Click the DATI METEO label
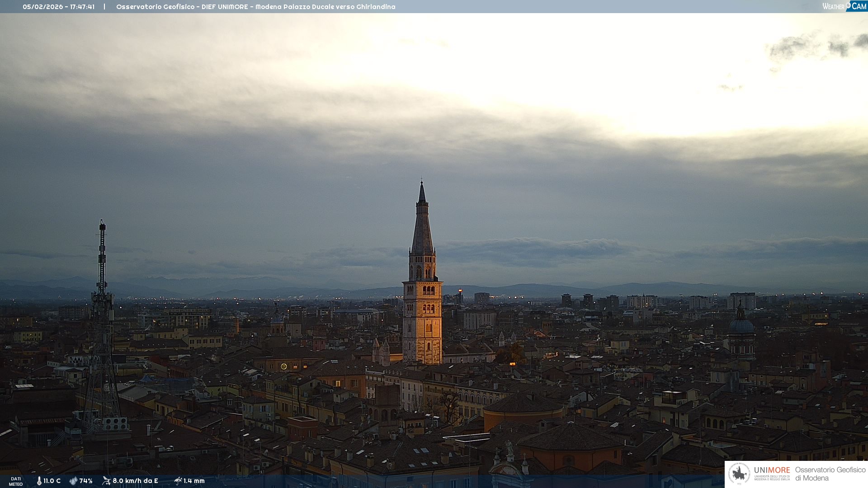Screen dimensions: 868x488 (16, 481)
